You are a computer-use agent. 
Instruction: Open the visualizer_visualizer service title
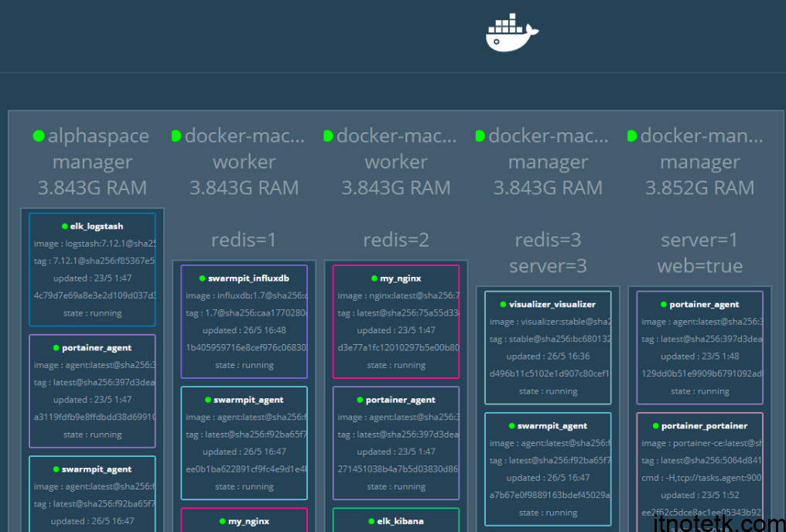(552, 305)
